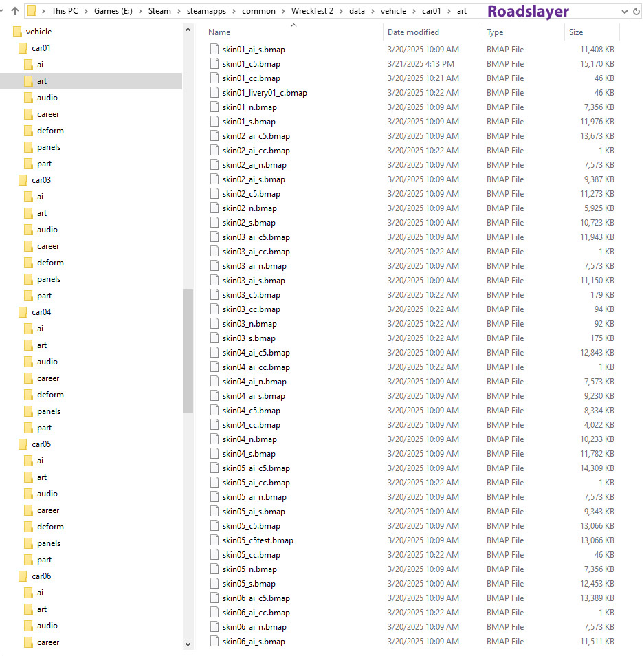Select file skin05_ai_c5.bmap
Image resolution: width=644 pixels, height=656 pixels.
[256, 468]
